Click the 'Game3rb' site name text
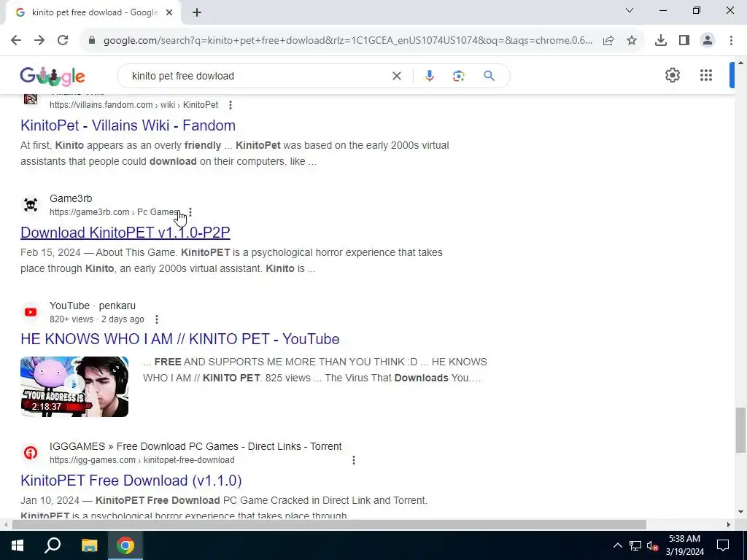 point(71,198)
